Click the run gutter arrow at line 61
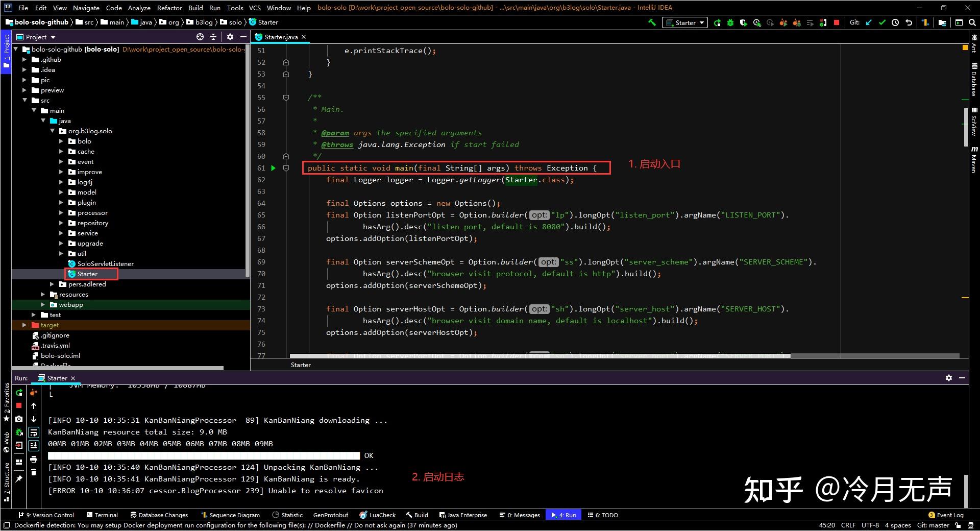Image resolution: width=980 pixels, height=531 pixels. (274, 168)
